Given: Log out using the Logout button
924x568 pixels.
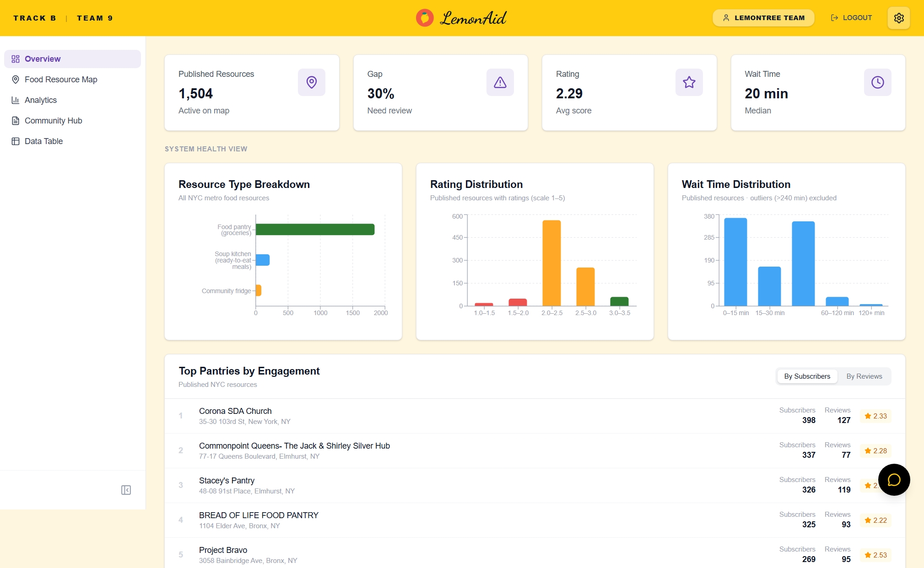Looking at the screenshot, I should click(x=851, y=18).
